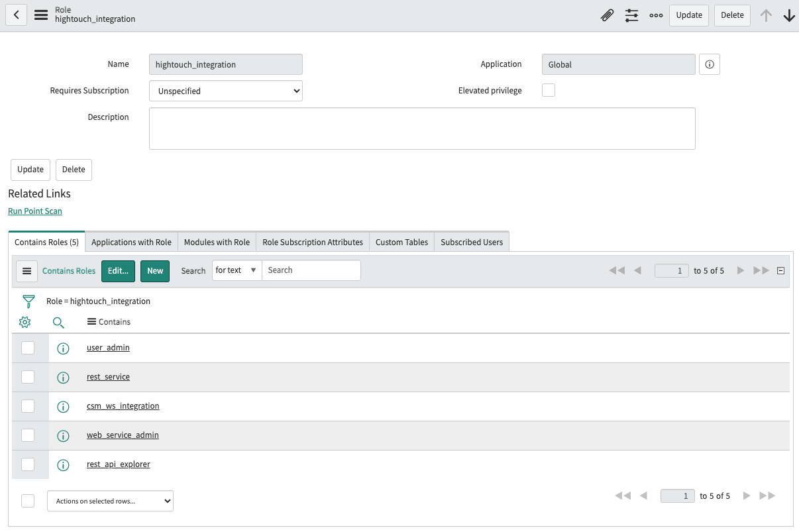This screenshot has height=532, width=799.
Task: Click the Edit... button
Action: 119,271
